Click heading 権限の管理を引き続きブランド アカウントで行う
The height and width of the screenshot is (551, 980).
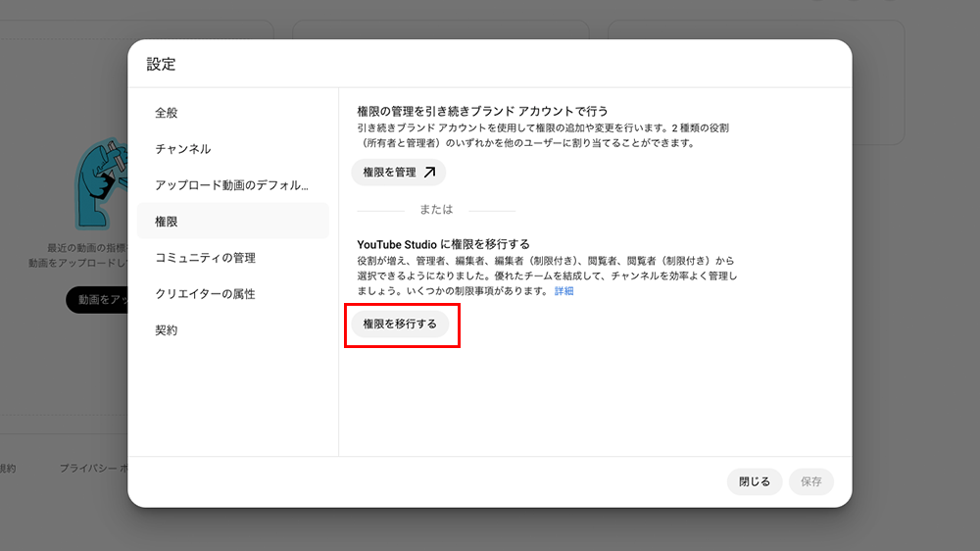click(482, 112)
